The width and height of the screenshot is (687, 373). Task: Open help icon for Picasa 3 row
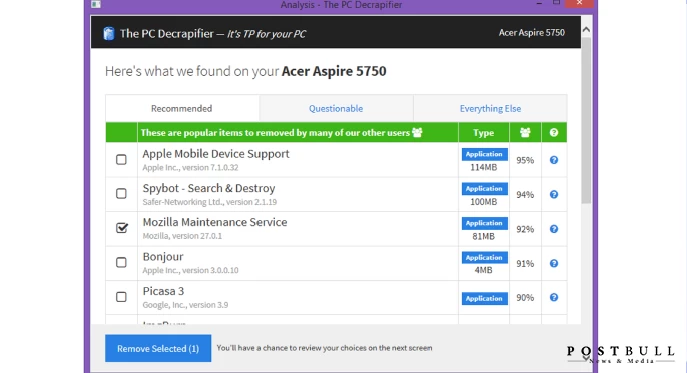[x=554, y=297]
